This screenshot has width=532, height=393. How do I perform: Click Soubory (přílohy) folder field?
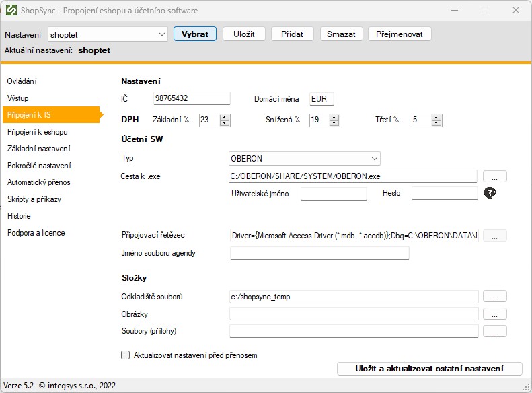354,331
